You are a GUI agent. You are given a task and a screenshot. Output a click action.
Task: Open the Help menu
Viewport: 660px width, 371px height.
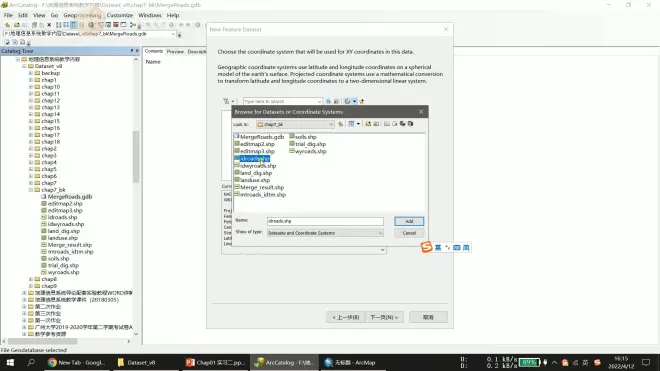point(173,15)
